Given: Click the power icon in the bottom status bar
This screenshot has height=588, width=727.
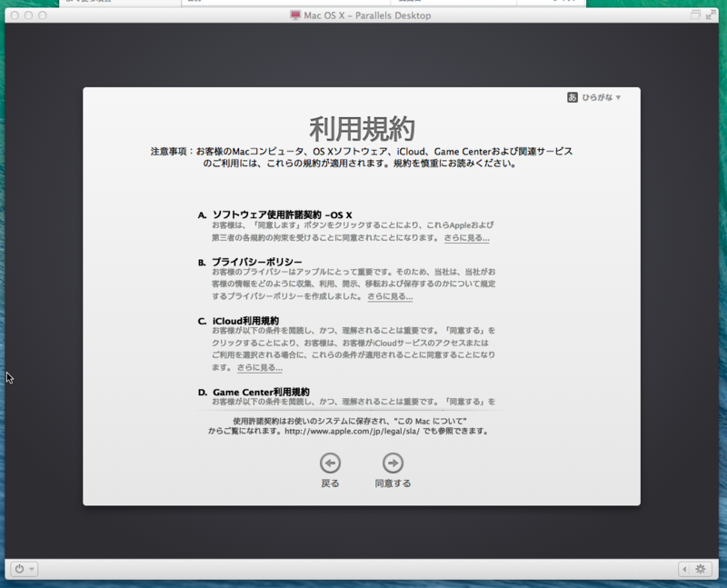Looking at the screenshot, I should click(19, 568).
